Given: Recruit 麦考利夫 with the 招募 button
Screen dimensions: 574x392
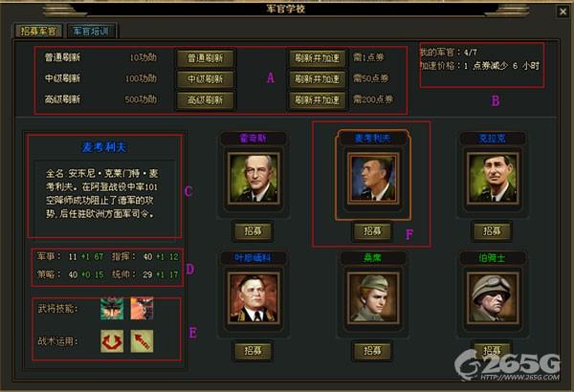Looking at the screenshot, I should [372, 231].
